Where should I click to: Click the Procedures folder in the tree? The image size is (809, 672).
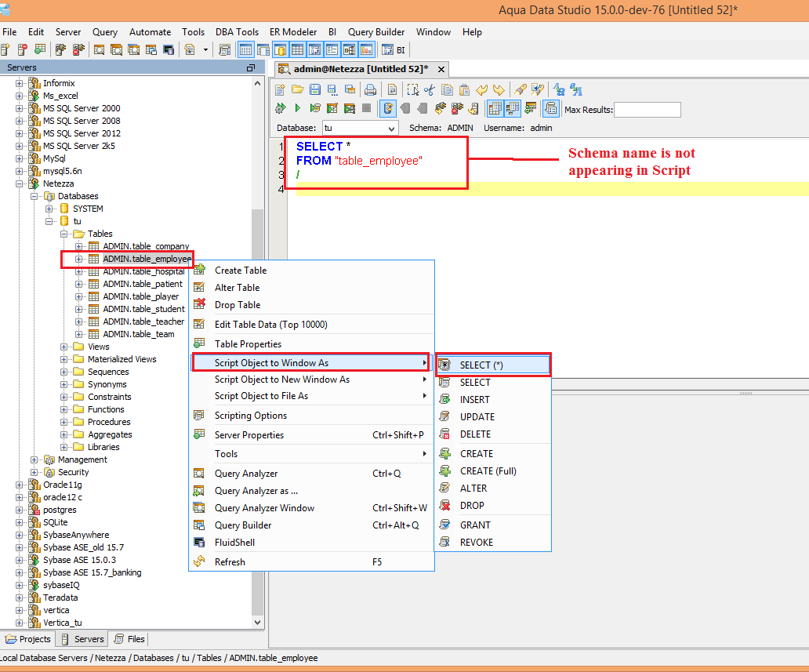point(109,422)
